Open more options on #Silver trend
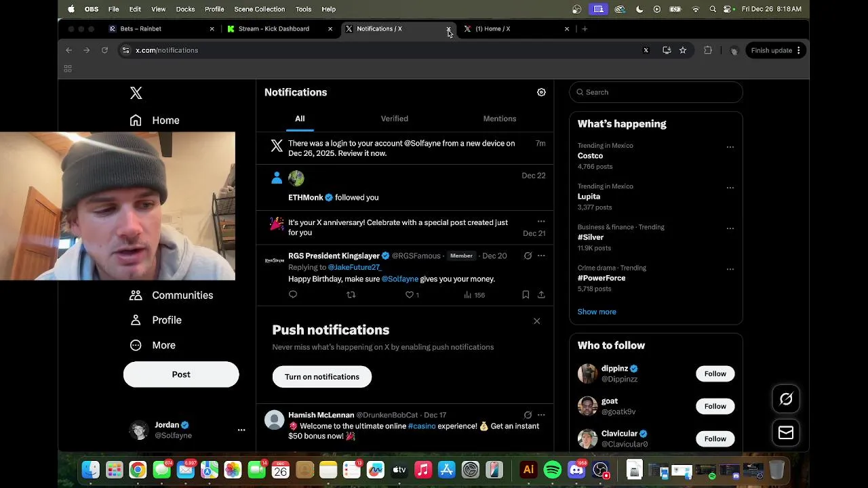 pos(730,228)
